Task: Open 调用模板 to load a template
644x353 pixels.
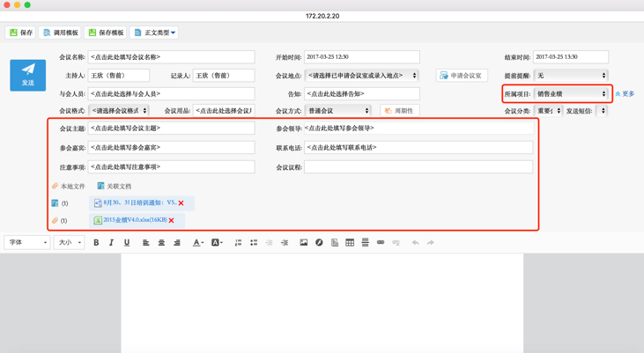Action: [x=61, y=33]
